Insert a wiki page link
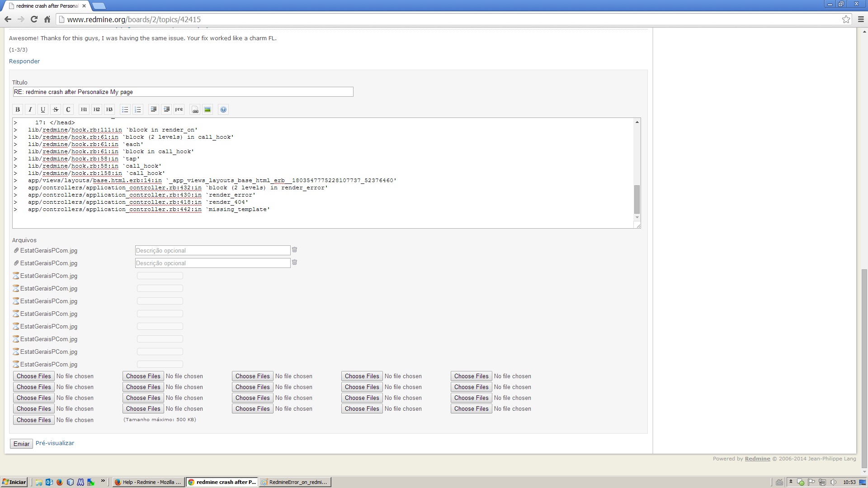 click(x=195, y=109)
